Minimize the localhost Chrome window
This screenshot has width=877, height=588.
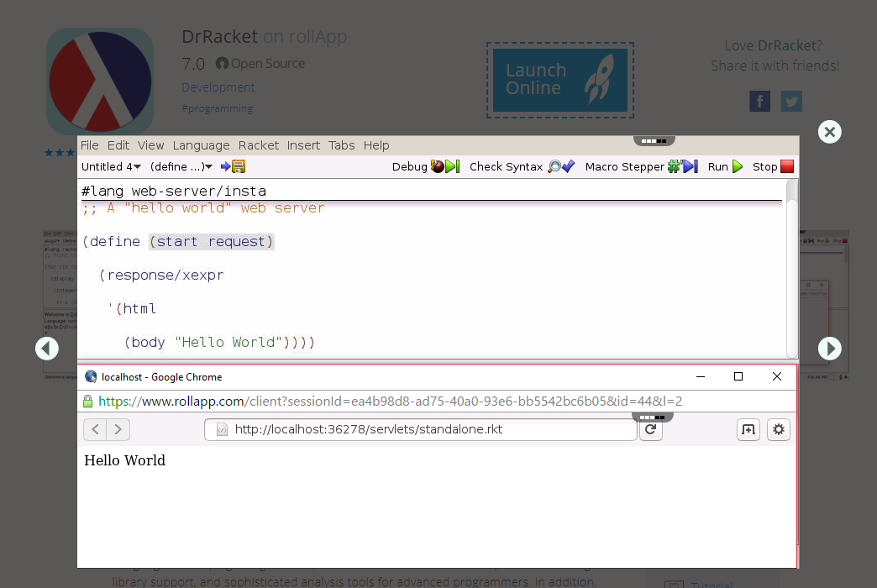click(701, 377)
